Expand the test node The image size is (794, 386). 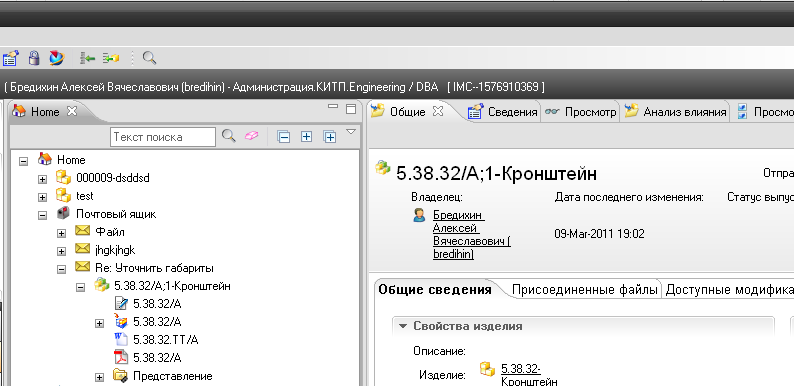[x=43, y=197]
